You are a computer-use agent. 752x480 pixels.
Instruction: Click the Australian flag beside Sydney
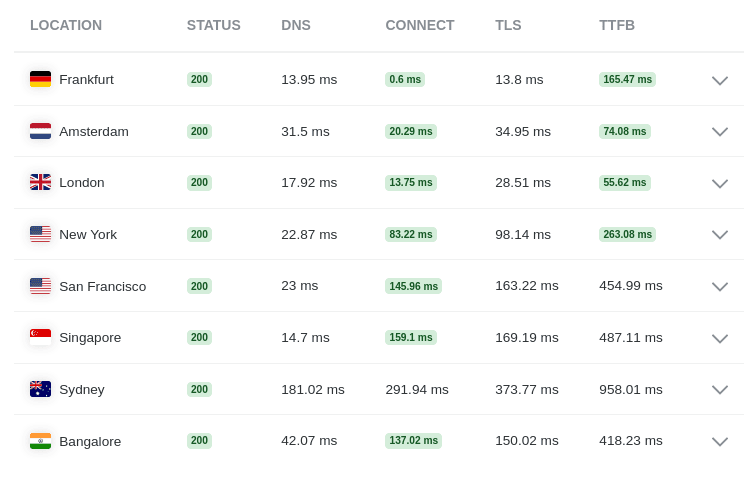[40, 389]
